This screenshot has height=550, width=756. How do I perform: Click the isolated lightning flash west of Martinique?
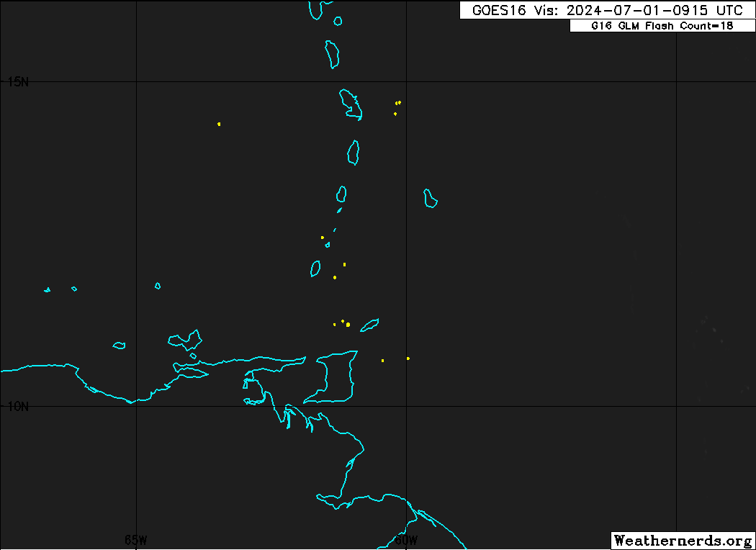point(219,124)
